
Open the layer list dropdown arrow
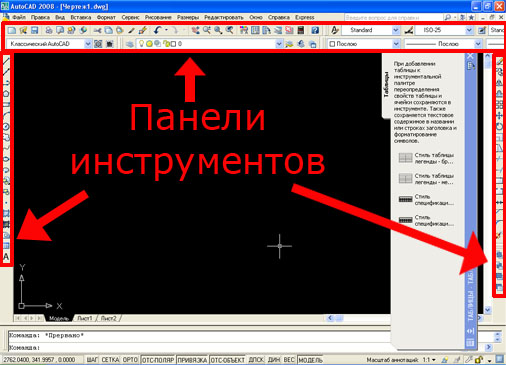point(279,44)
